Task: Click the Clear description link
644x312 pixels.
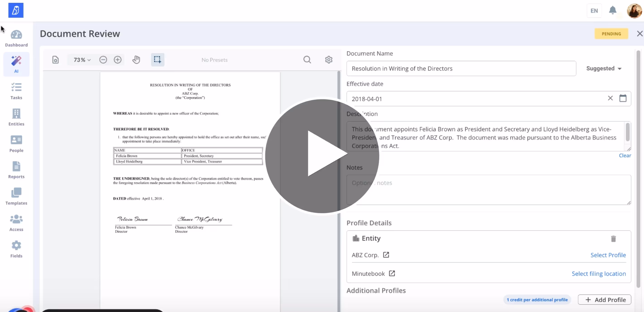Action: [625, 155]
